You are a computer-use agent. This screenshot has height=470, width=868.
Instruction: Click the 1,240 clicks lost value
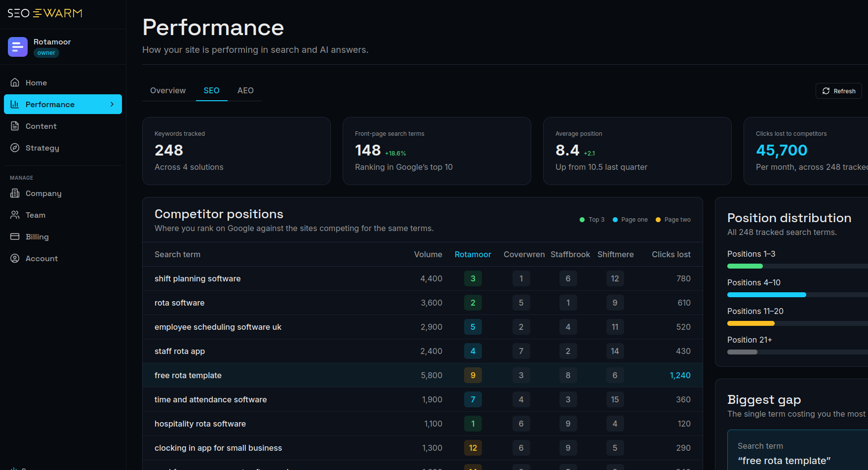680,375
